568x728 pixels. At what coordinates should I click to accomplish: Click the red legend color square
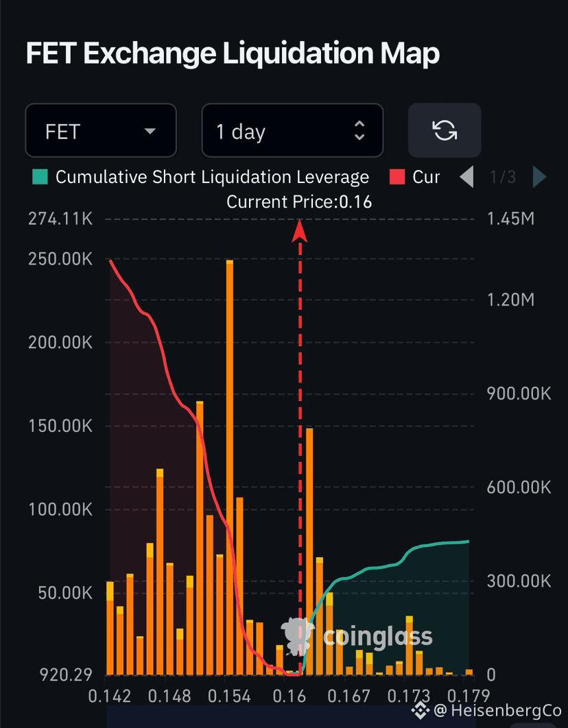click(x=397, y=177)
